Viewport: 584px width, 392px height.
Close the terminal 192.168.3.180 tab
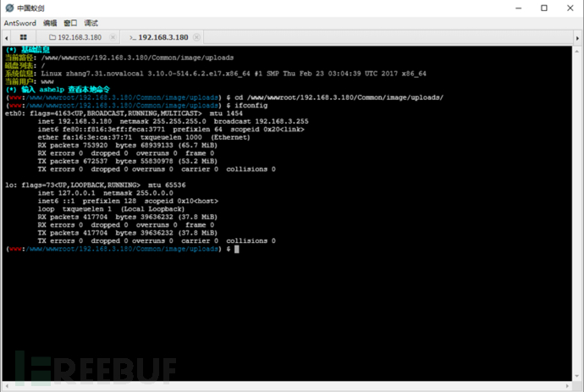[196, 37]
